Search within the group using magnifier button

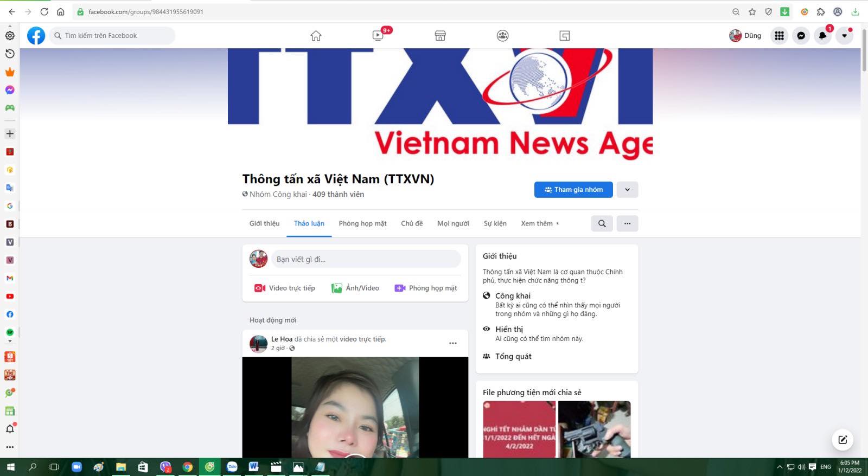coord(602,223)
